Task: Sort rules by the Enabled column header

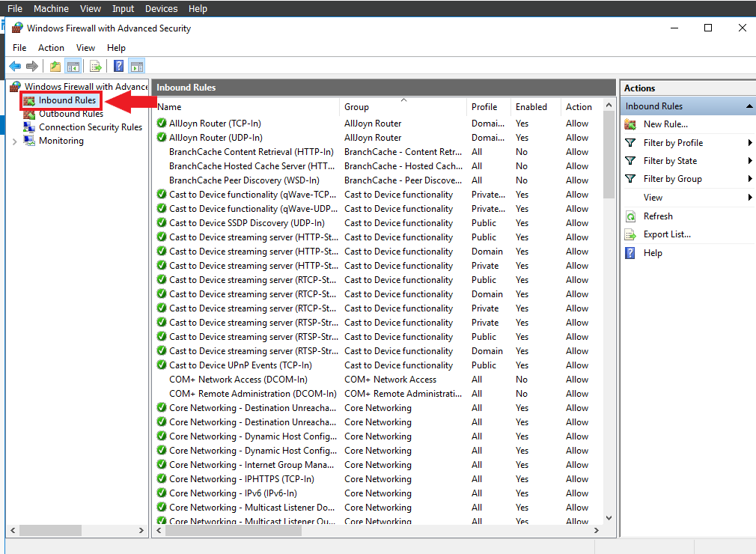Action: 531,107
